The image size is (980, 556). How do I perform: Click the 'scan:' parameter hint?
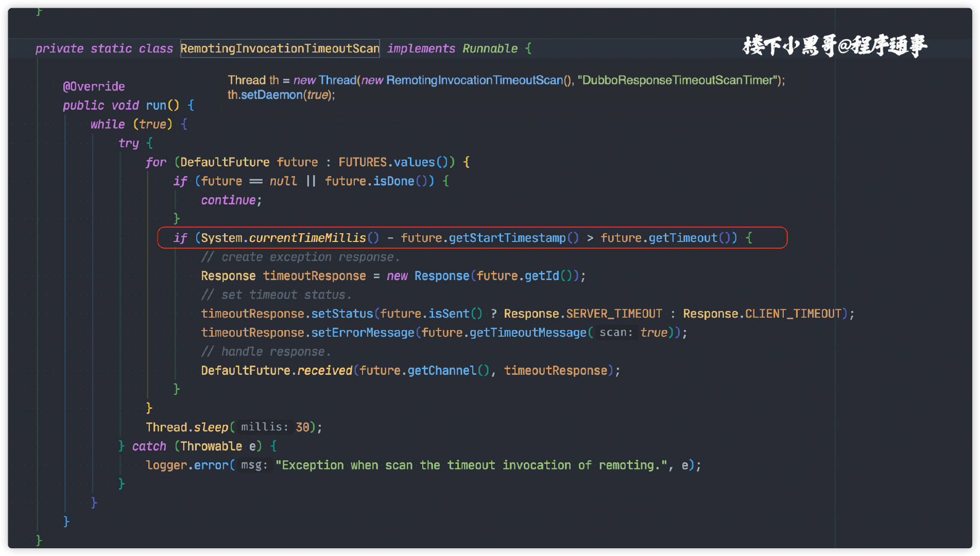coord(616,333)
